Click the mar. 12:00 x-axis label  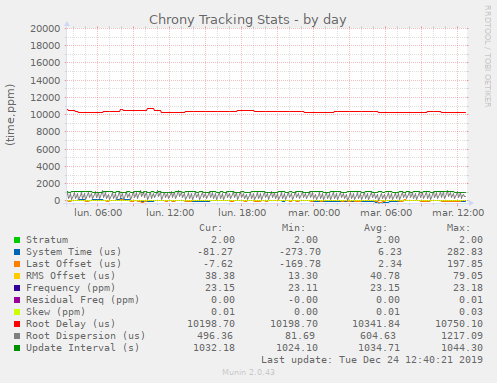point(458,213)
